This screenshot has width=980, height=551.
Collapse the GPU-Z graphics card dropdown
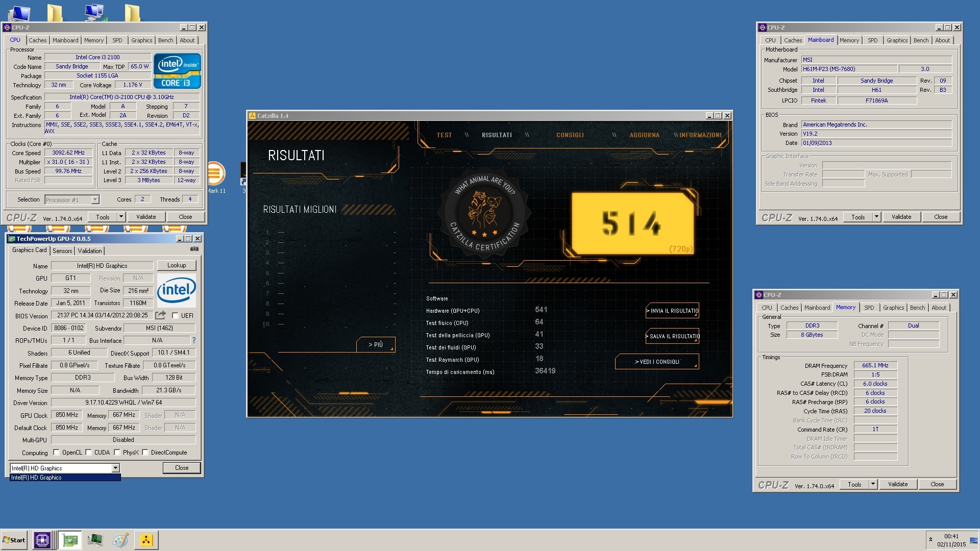click(x=115, y=468)
